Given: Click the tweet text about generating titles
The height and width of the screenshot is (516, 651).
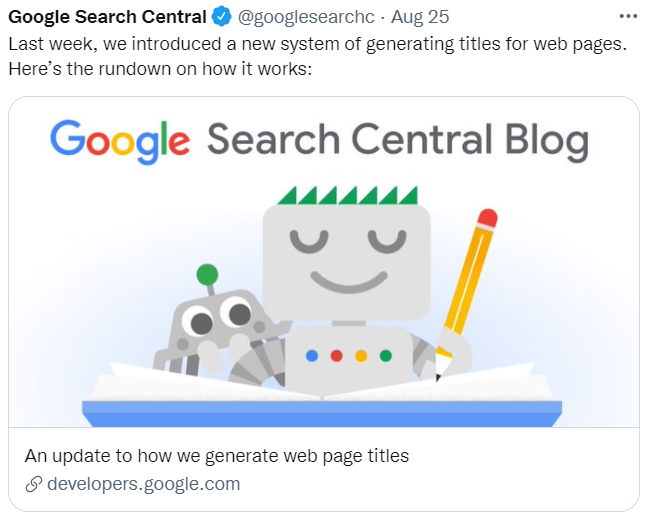Looking at the screenshot, I should click(x=318, y=56).
